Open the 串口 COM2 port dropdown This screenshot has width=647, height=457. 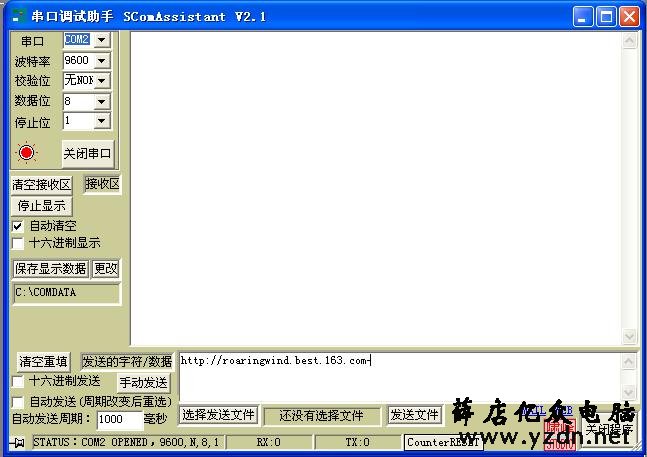click(102, 40)
